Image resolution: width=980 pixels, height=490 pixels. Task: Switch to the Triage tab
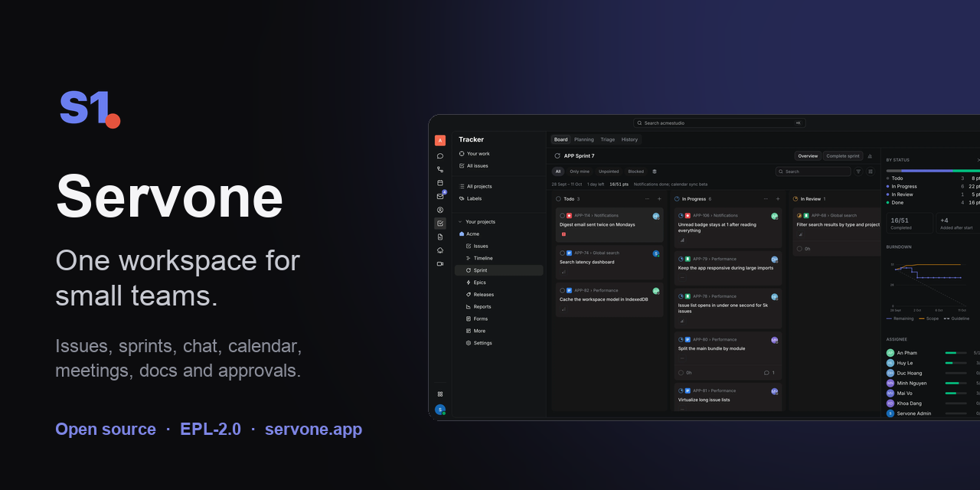(x=608, y=139)
